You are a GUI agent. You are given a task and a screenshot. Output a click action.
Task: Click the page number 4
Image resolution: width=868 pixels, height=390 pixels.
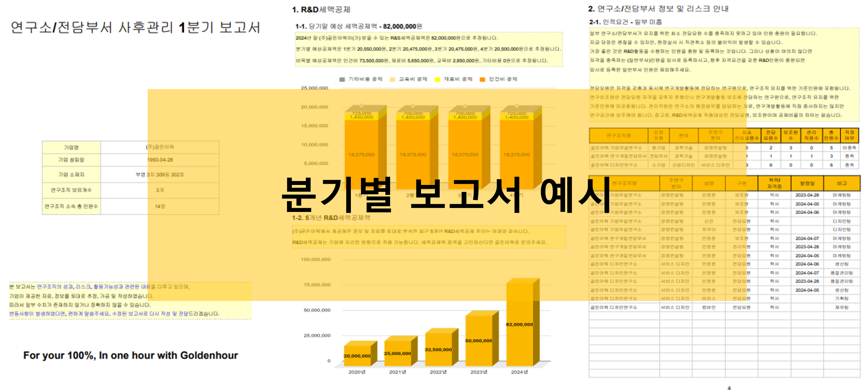point(729,388)
